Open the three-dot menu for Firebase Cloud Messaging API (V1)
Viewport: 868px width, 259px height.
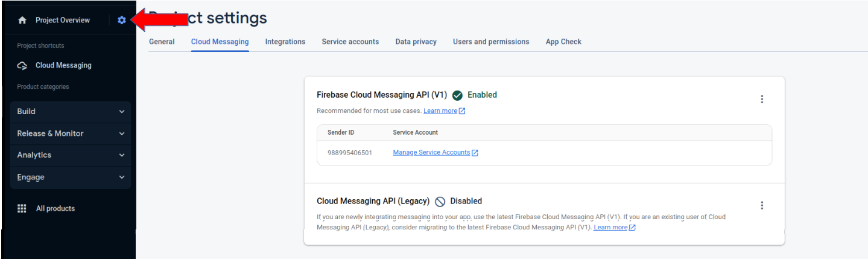[762, 99]
